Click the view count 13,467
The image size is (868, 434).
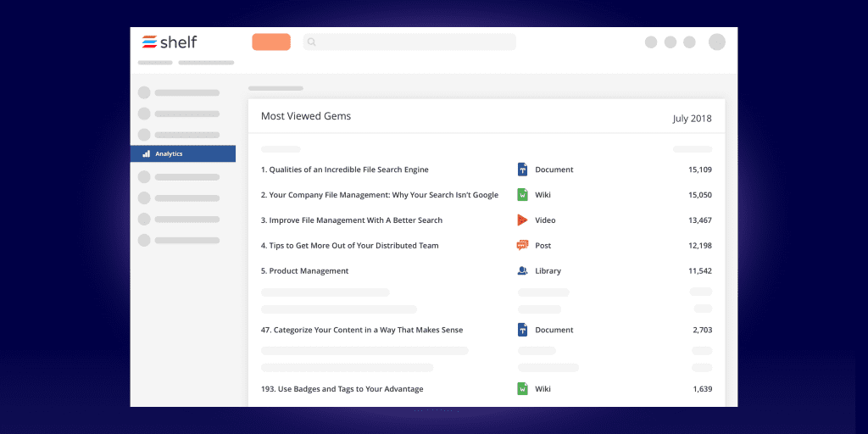[x=700, y=220]
